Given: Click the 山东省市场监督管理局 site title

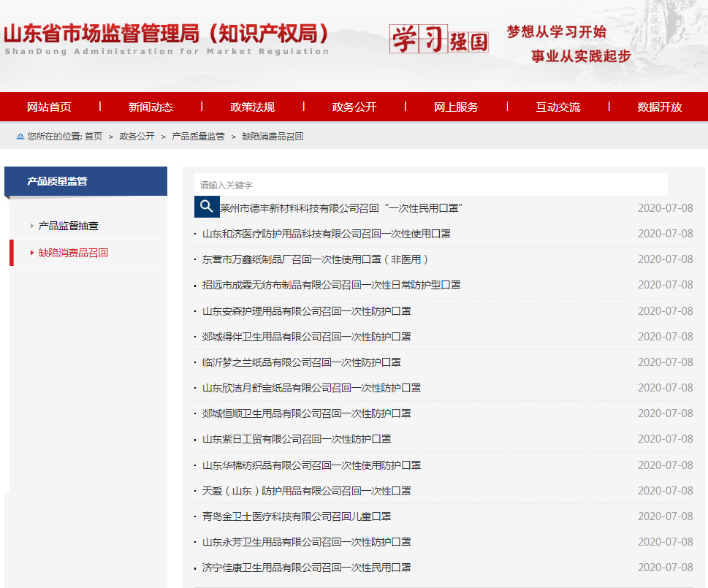Looking at the screenshot, I should tap(167, 35).
